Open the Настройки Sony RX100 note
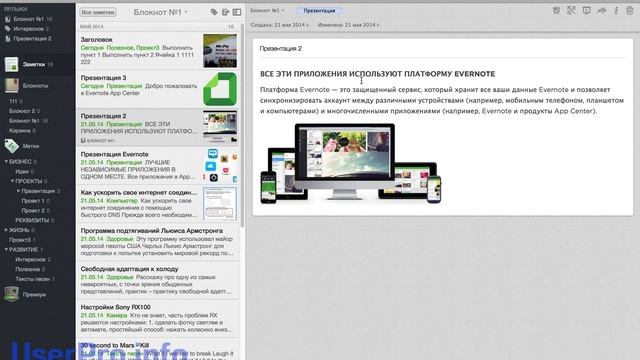The image size is (640, 360). (158, 318)
